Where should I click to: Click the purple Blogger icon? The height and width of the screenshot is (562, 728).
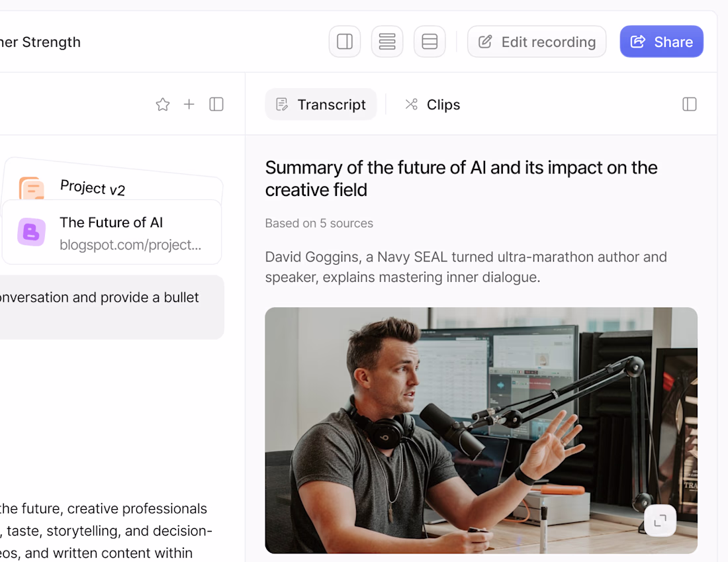(32, 232)
